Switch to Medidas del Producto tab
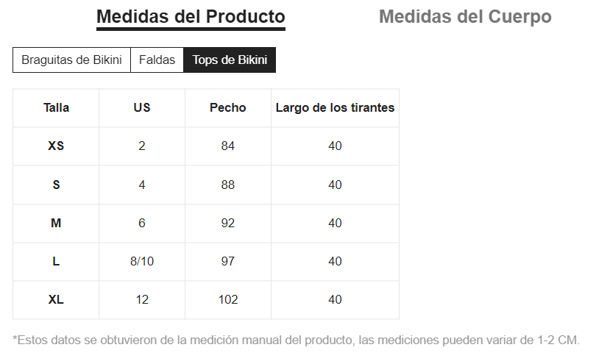Viewport: 596px width, 364px height. point(191,17)
